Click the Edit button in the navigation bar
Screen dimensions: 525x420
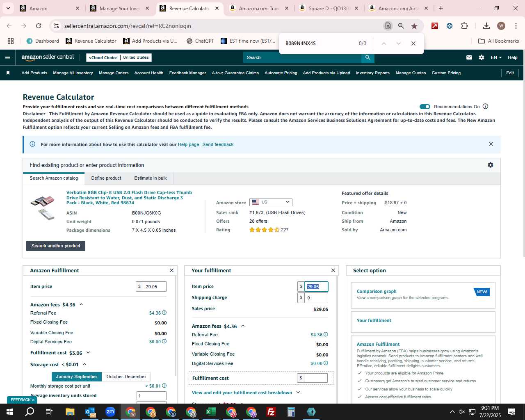click(510, 73)
